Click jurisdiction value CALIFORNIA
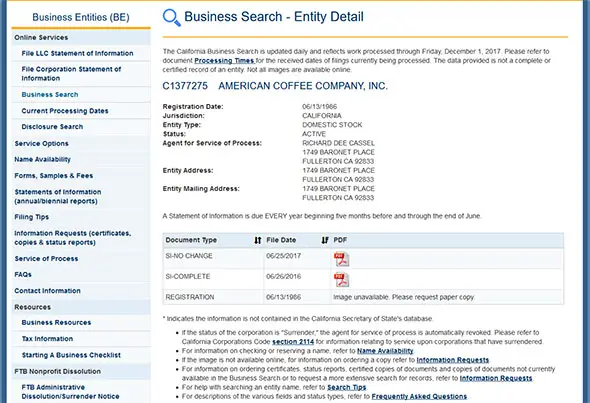 click(322, 116)
